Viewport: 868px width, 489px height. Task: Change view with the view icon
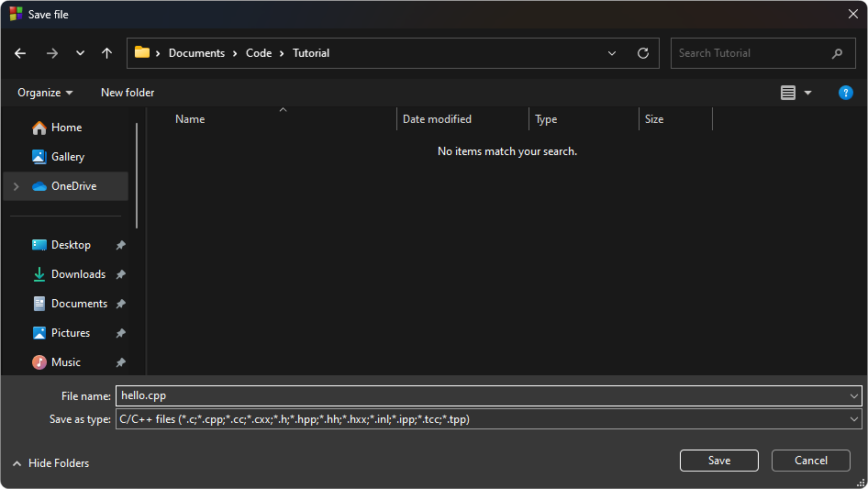788,93
